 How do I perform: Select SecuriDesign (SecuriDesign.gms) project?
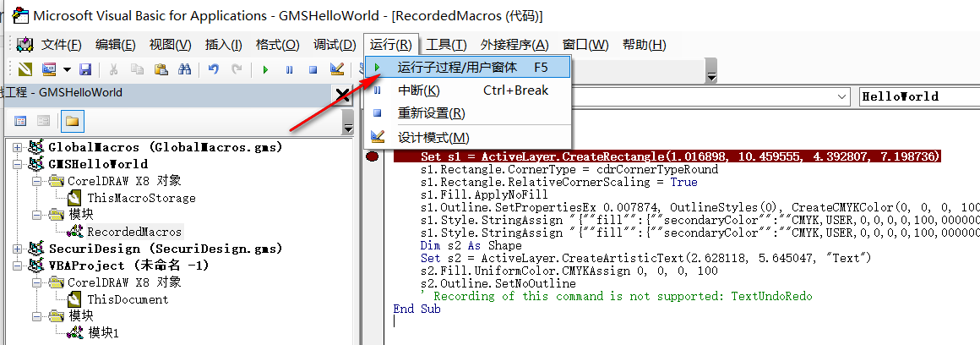point(165,249)
